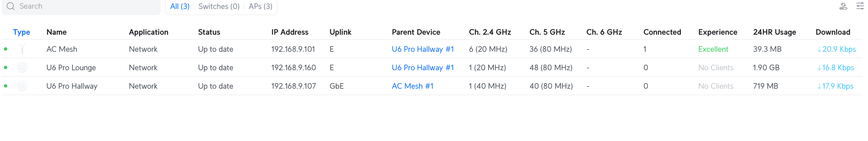Switch to the Switches (0) tab

[219, 6]
